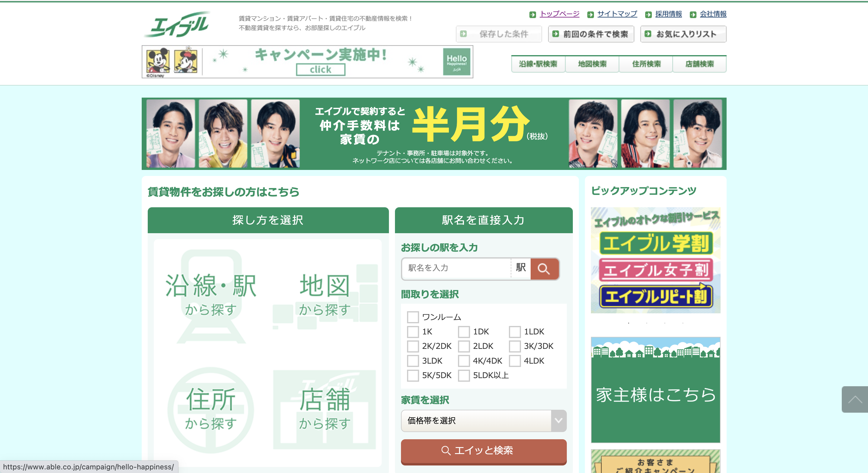868x473 pixels.
Task: Check the 5K/5DK checkbox
Action: [413, 375]
